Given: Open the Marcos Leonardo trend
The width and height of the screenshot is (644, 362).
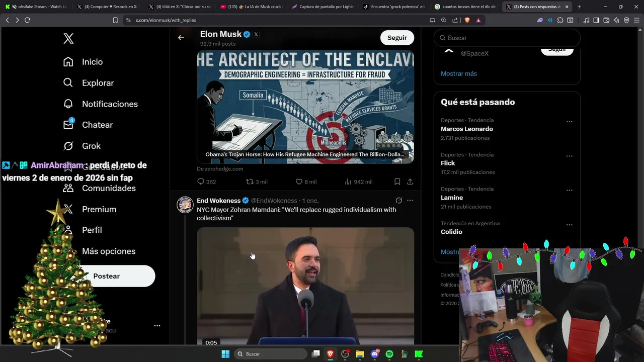Looking at the screenshot, I should coord(507,129).
